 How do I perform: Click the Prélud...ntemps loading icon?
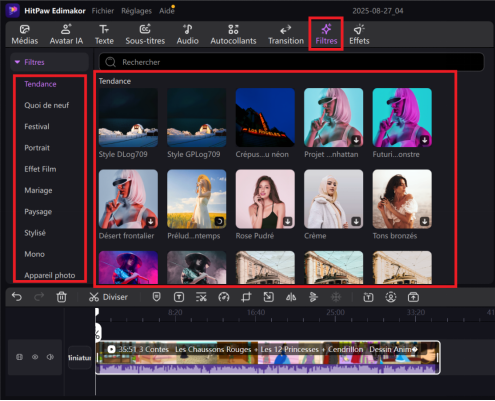tap(219, 221)
